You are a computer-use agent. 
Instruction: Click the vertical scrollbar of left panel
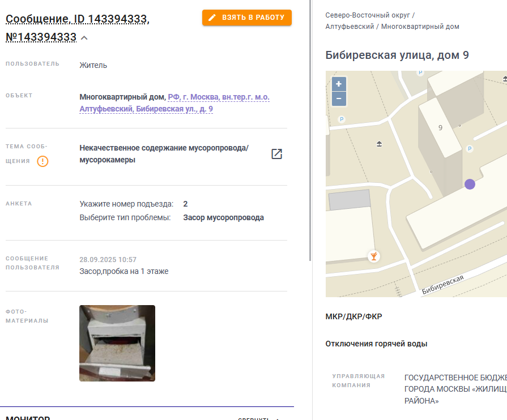pyautogui.click(x=310, y=130)
